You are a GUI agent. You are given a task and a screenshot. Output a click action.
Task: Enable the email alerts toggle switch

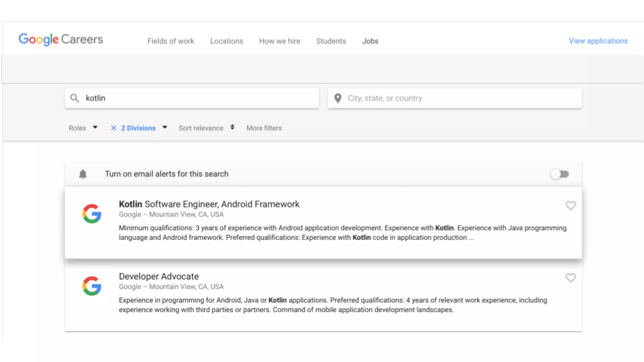point(560,174)
